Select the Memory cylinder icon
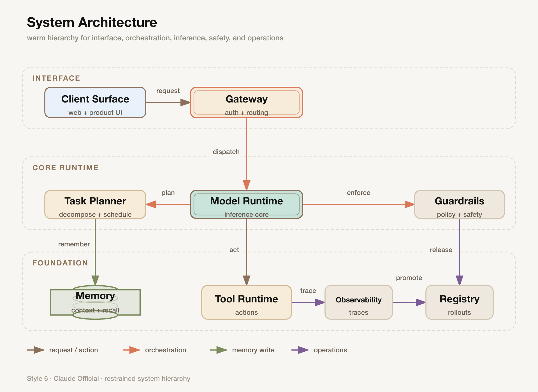538x392 pixels. [x=95, y=302]
